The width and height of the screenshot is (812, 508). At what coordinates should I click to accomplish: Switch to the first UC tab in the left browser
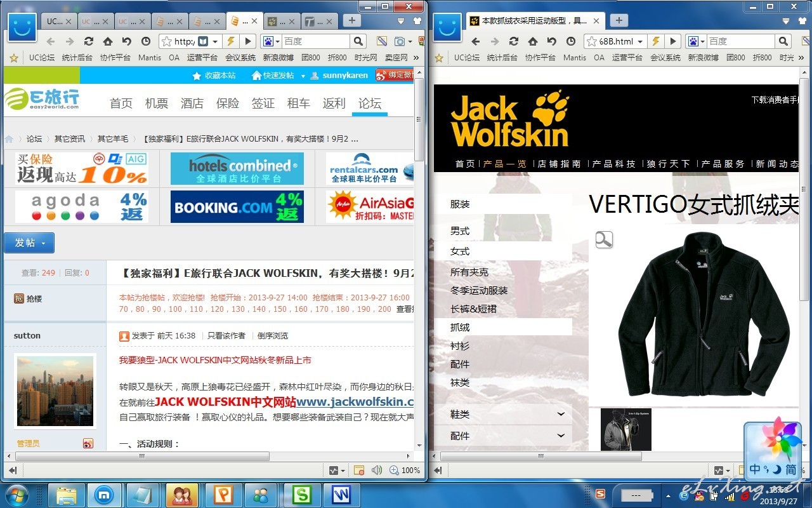59,21
